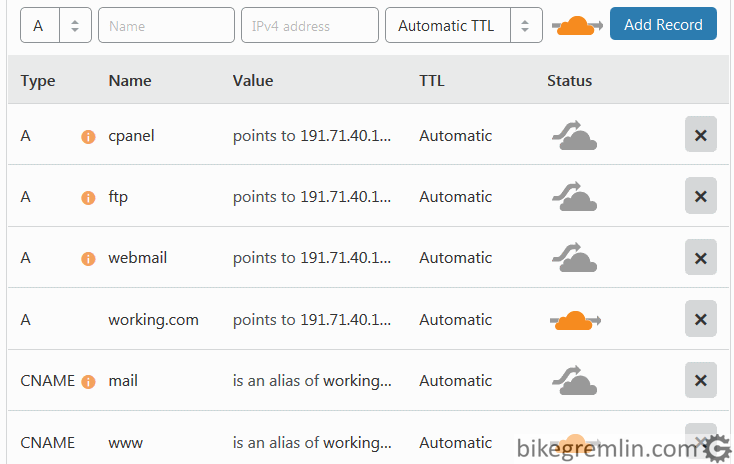Toggle Cloudflare proxy for cpanel record

pos(574,136)
